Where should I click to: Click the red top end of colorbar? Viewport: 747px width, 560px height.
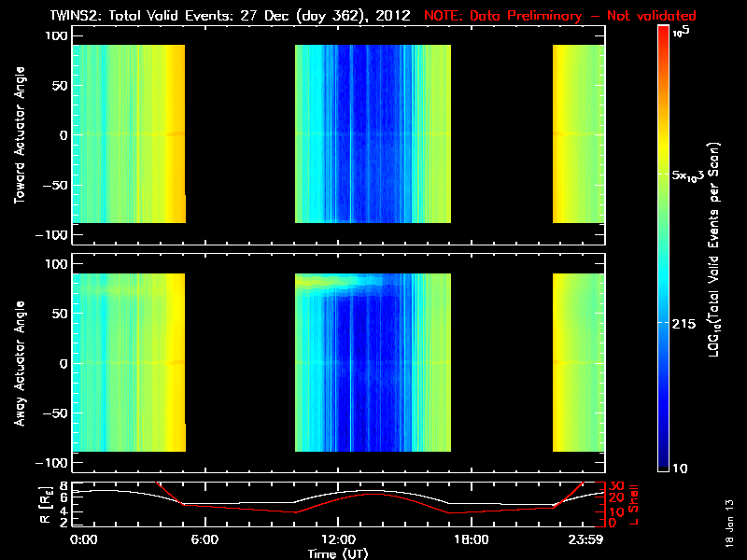pyautogui.click(x=663, y=33)
